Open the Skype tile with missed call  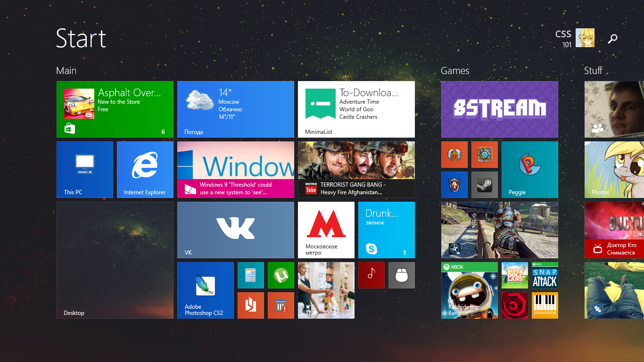387,230
